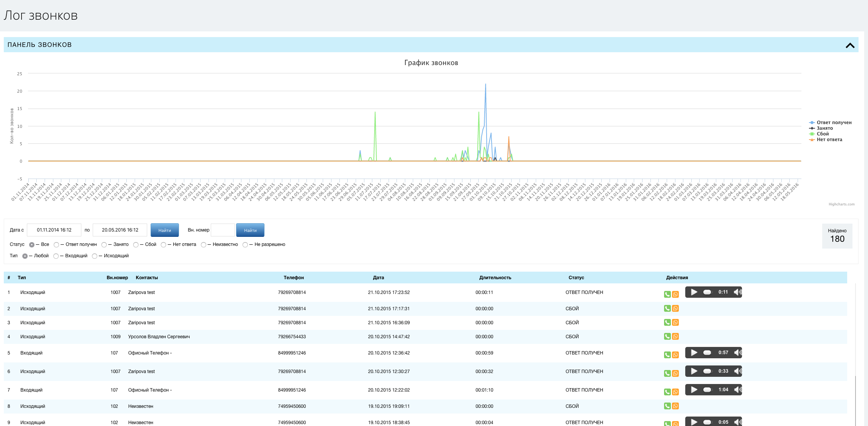The height and width of the screenshot is (426, 868).
Task: Mute the 0:57 recording volume icon
Action: [737, 353]
